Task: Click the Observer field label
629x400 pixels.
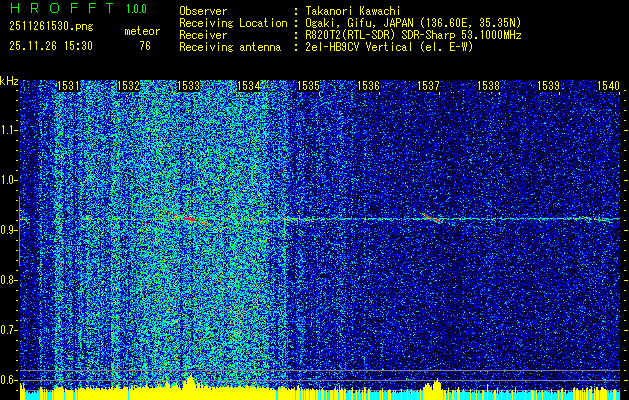Action: tap(203, 11)
